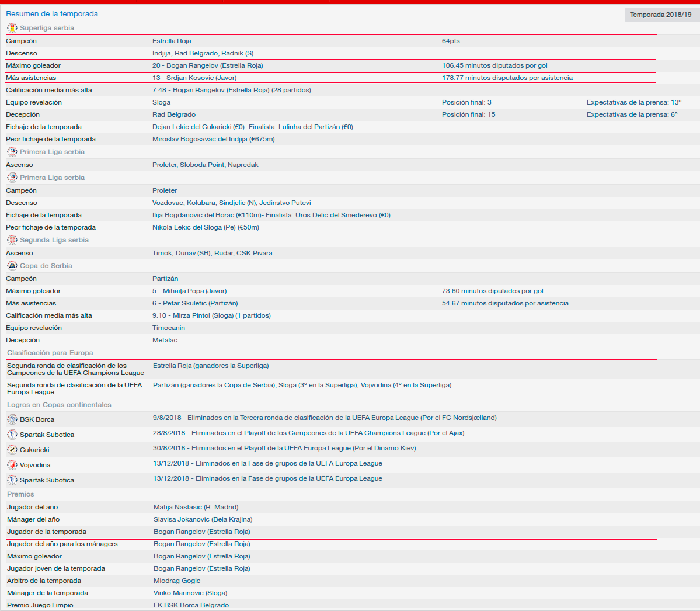Click the Posición final: 15 value

469,115
